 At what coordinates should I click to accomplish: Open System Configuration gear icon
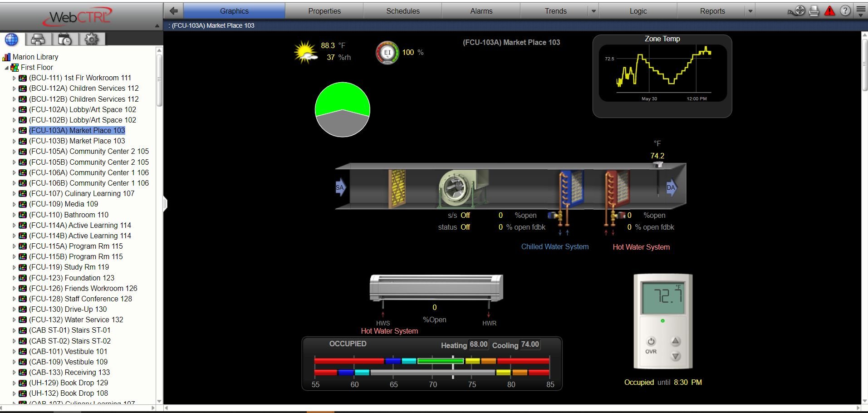tap(92, 39)
